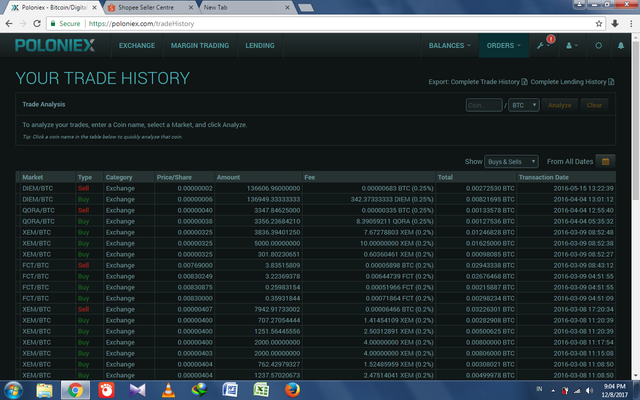
Task: Open the BTC market dropdown
Action: click(524, 105)
